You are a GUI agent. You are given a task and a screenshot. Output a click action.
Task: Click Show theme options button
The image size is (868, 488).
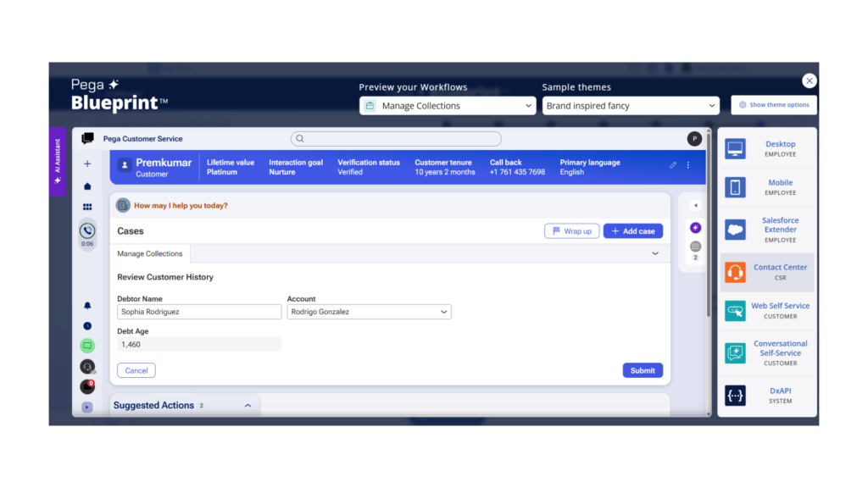tap(774, 105)
